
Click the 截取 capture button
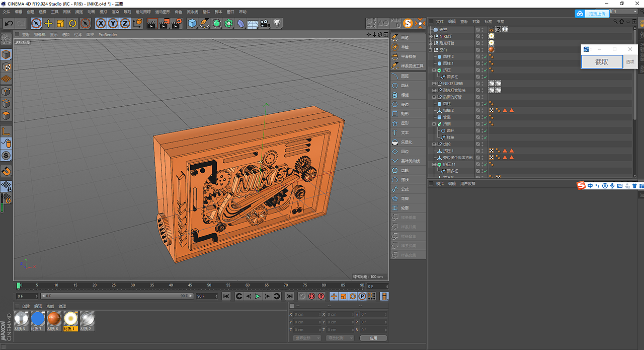[x=602, y=62]
